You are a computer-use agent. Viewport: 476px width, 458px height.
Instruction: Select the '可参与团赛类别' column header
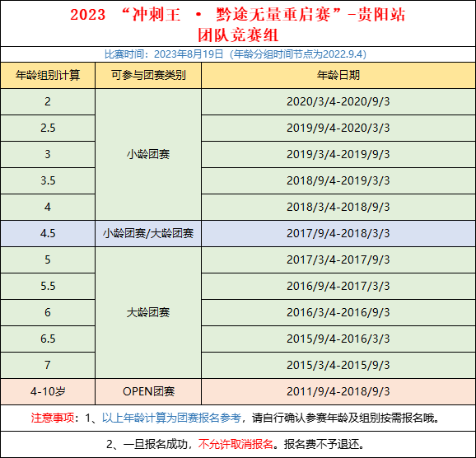(148, 75)
